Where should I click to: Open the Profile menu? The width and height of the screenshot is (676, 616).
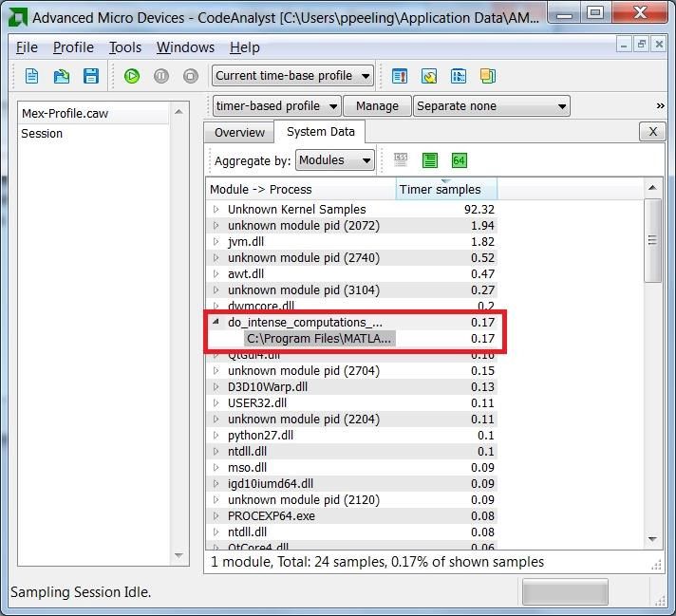click(73, 47)
